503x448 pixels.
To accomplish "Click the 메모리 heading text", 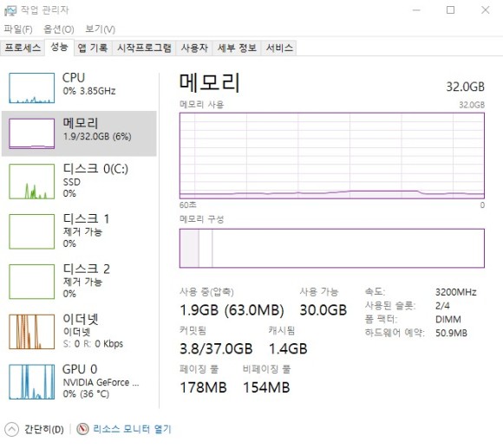I will [x=210, y=82].
